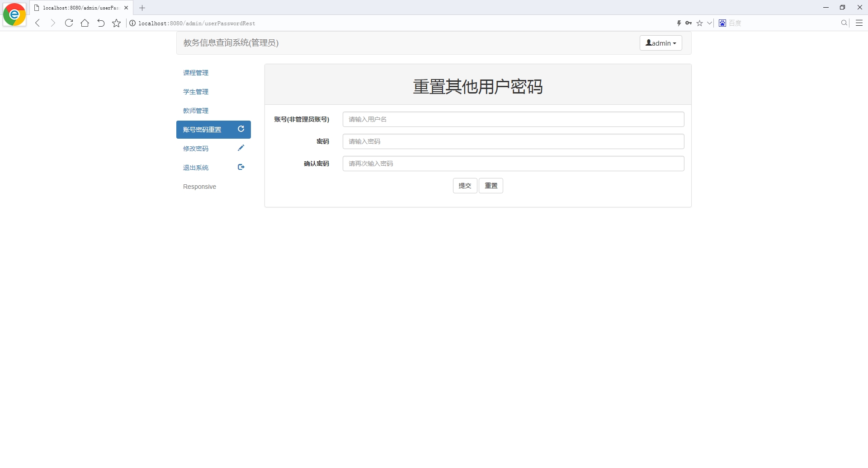The width and height of the screenshot is (868, 468).
Task: Click the pencil icon beside 修改密码
Action: [x=241, y=148]
